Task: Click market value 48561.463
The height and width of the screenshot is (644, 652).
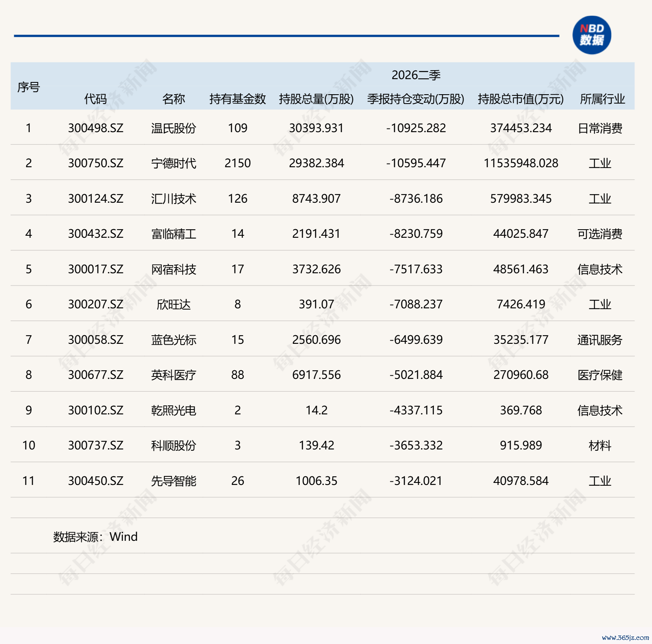Action: click(521, 269)
